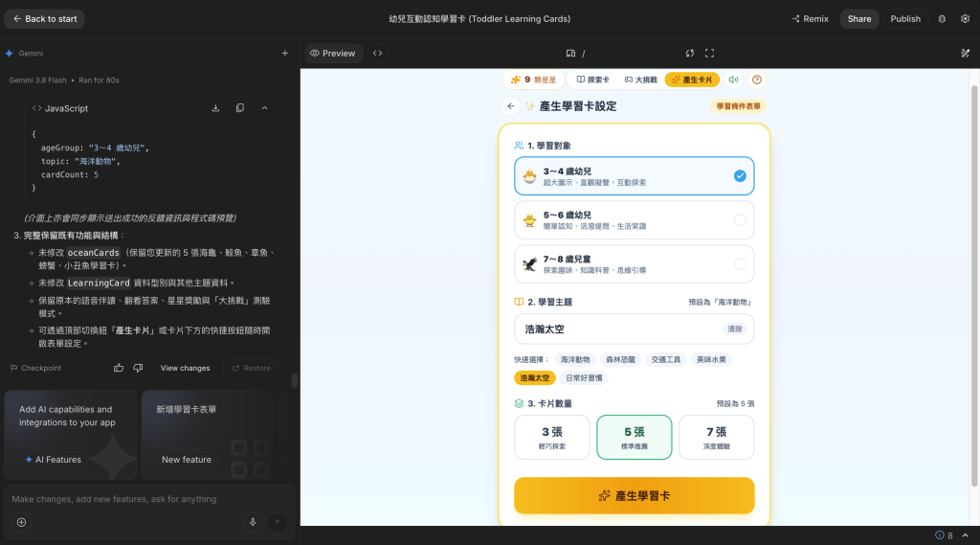Click the Restore checkpoint button
The height and width of the screenshot is (545, 980).
251,368
